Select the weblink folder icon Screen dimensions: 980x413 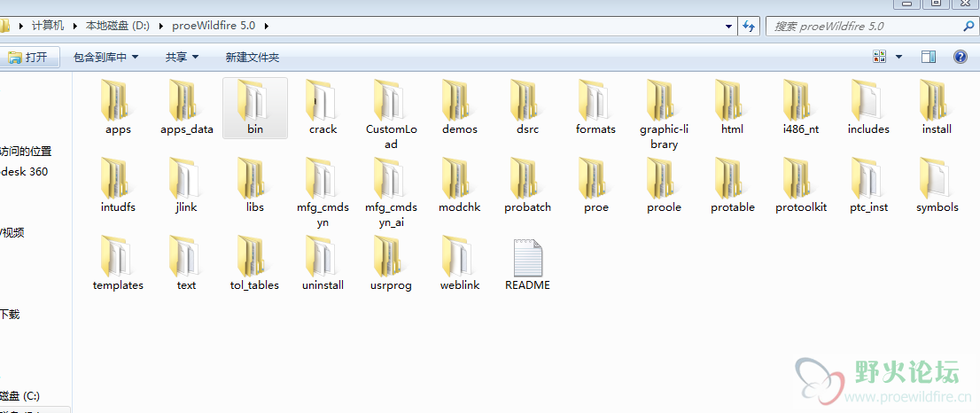point(459,256)
